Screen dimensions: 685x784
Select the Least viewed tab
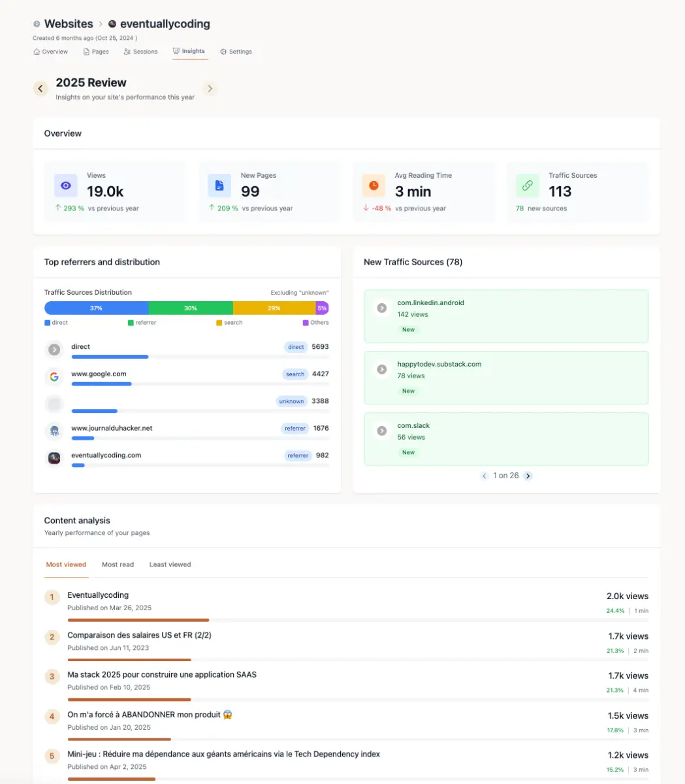click(x=170, y=564)
